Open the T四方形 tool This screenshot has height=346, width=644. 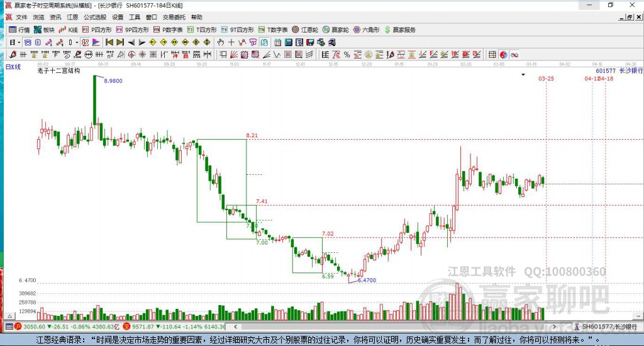[202, 30]
